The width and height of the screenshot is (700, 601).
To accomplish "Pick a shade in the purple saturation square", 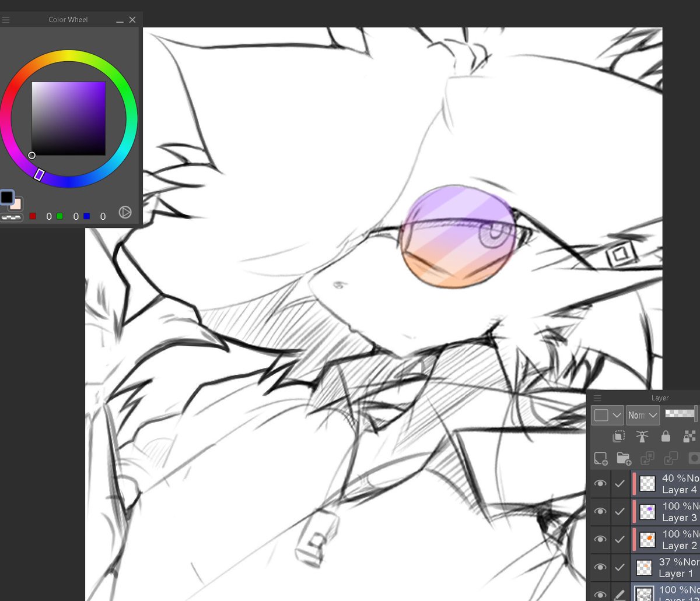I will [x=68, y=118].
